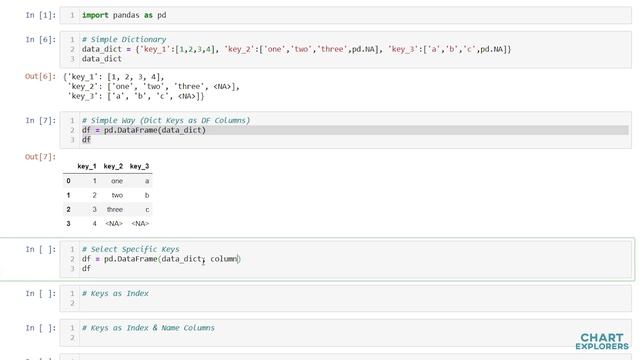
Task: Click the 'two' cell in the table
Action: point(117,195)
